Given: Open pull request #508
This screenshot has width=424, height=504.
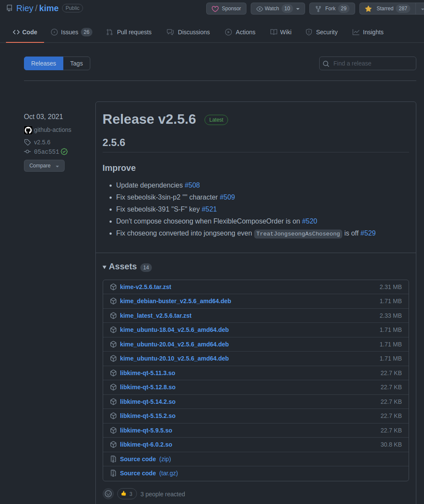Looking at the screenshot, I should (x=192, y=185).
